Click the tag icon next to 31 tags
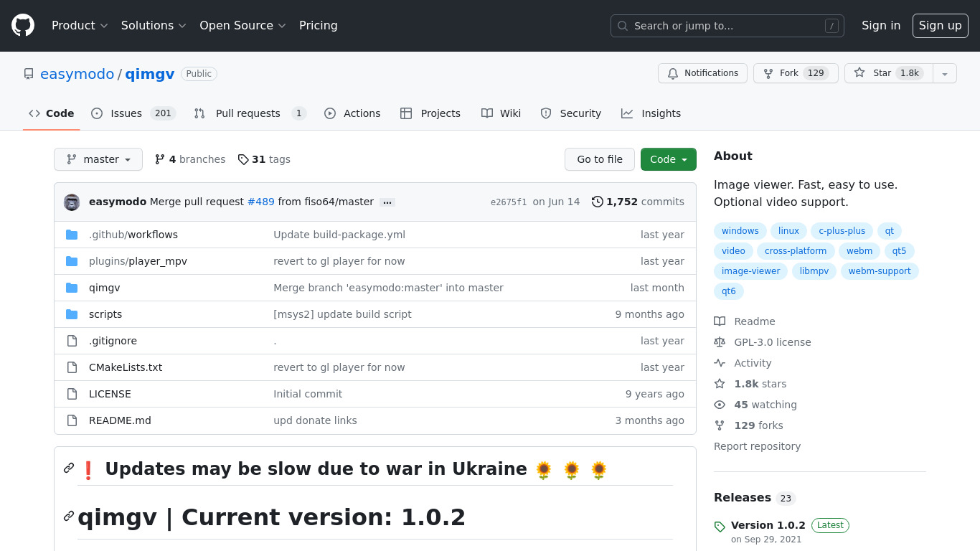This screenshot has height=551, width=980. point(243,159)
